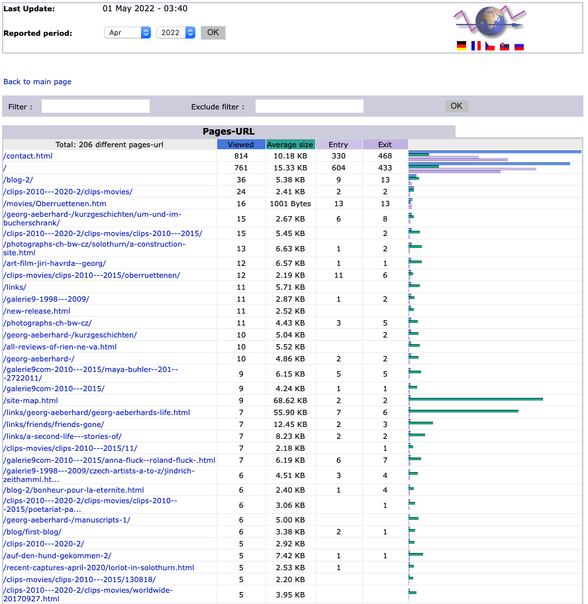Open the um-und-im-bucherschrank link
588x604 pixels.
(x=92, y=219)
